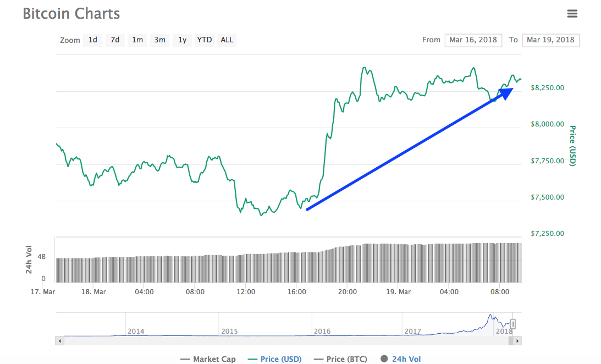Click the navigator left scroll arrow

(59, 340)
